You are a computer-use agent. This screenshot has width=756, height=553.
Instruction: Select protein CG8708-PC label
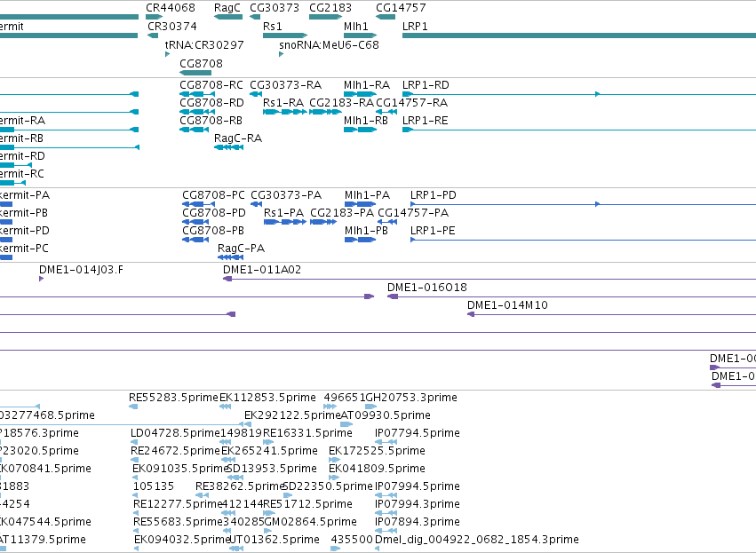(x=213, y=195)
